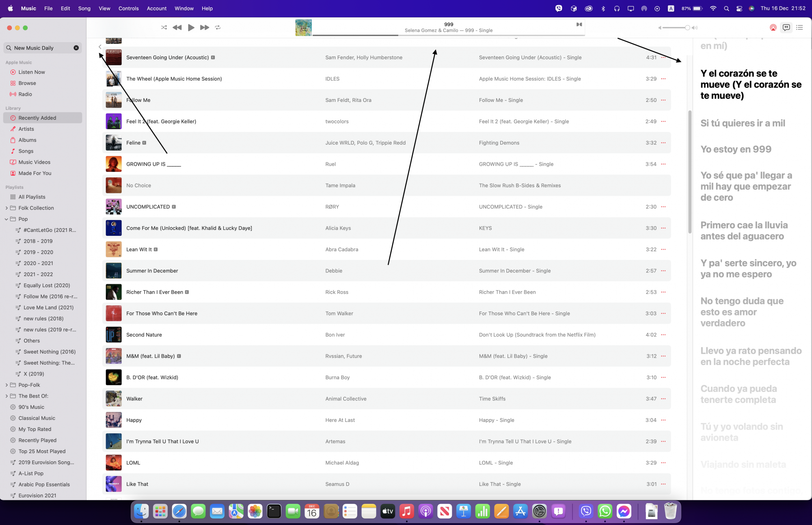Clear the New Music Daily search
The width and height of the screenshot is (812, 525).
[76, 48]
